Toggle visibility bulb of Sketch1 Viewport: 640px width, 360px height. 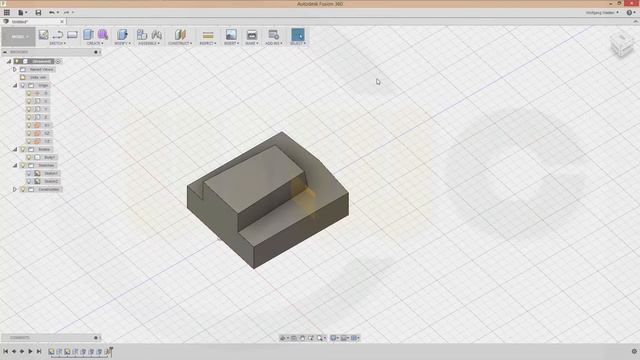29,173
